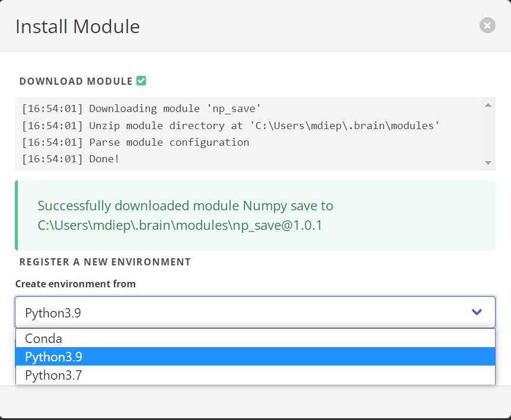Open the Create environment from dropdown
Image resolution: width=511 pixels, height=420 pixels.
click(x=255, y=312)
